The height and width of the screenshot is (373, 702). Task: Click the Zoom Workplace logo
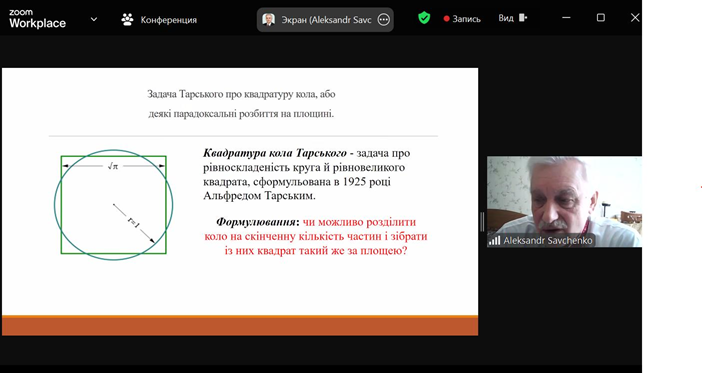tap(37, 19)
